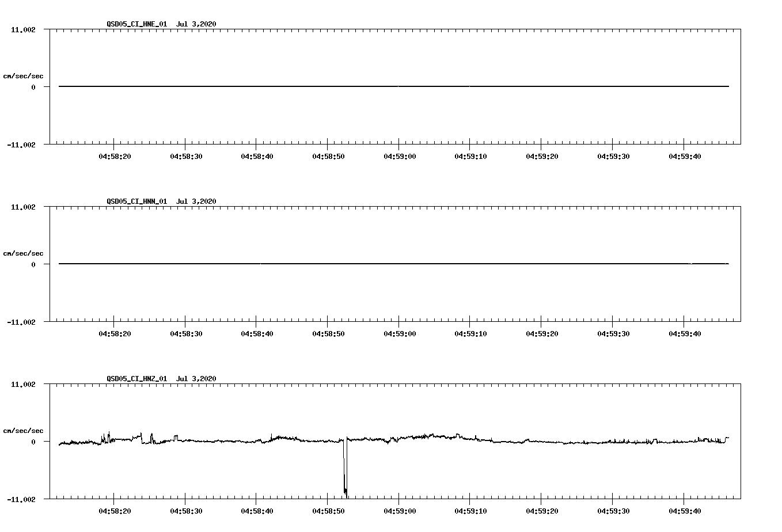Image resolution: width=782 pixels, height=532 pixels.
Task: Click the 04:58:20 label on the HNE plot axis
Action: [x=114, y=156]
